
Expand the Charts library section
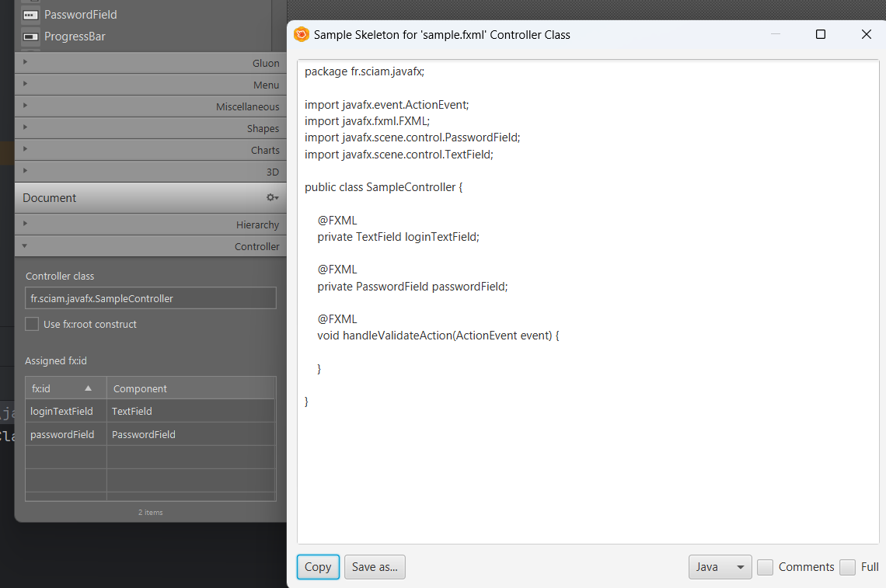(x=151, y=150)
